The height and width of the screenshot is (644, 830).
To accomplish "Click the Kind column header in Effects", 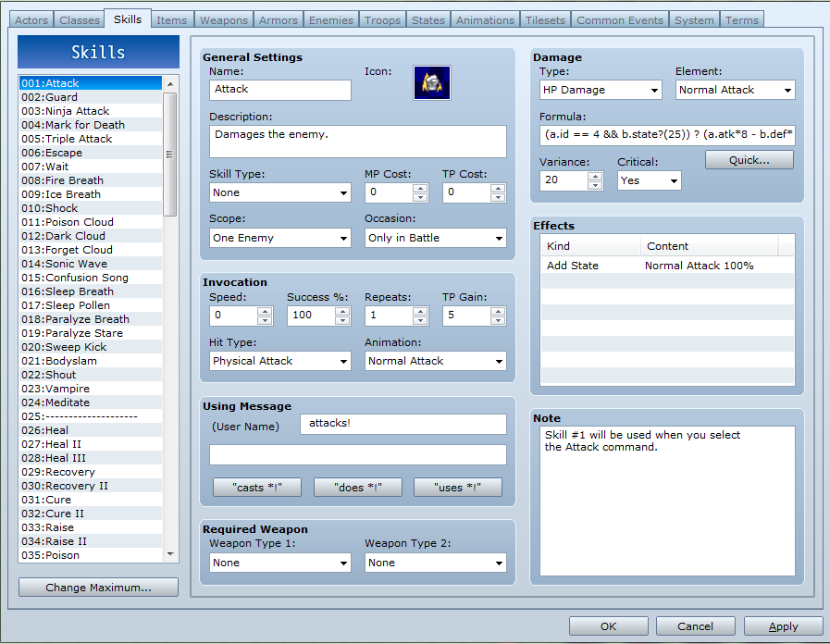I will [x=590, y=246].
